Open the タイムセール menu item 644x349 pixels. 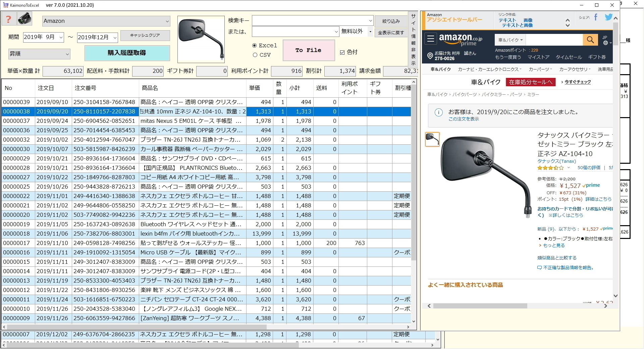[569, 57]
